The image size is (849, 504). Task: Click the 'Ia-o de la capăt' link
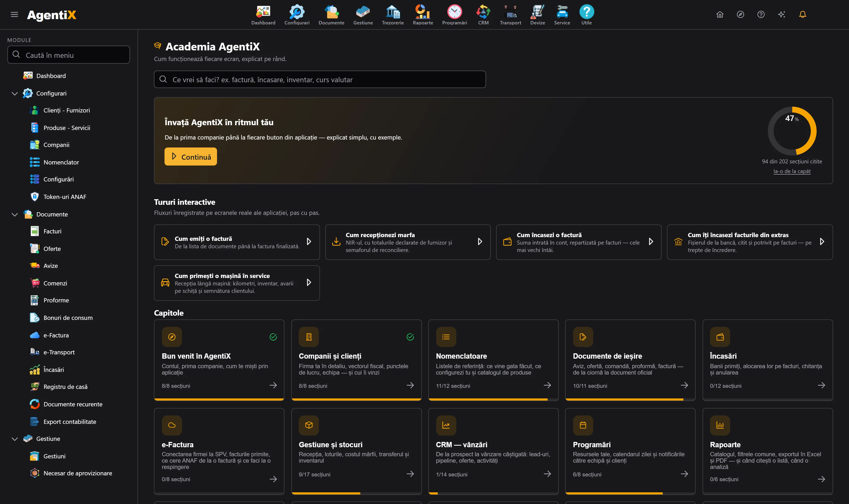coord(792,171)
